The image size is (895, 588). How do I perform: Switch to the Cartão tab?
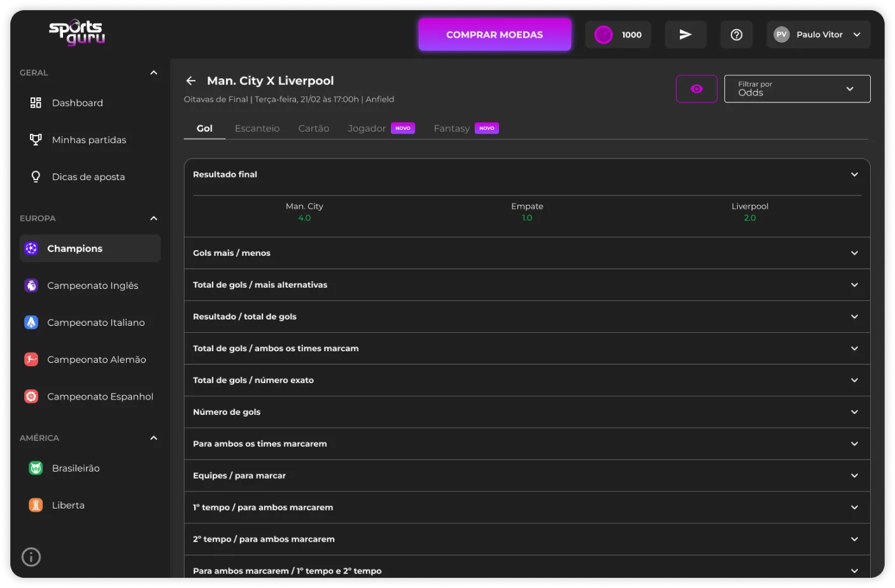coord(314,129)
